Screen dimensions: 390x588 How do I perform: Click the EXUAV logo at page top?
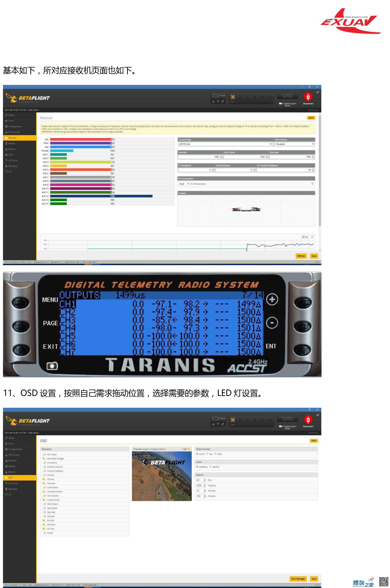[350, 21]
